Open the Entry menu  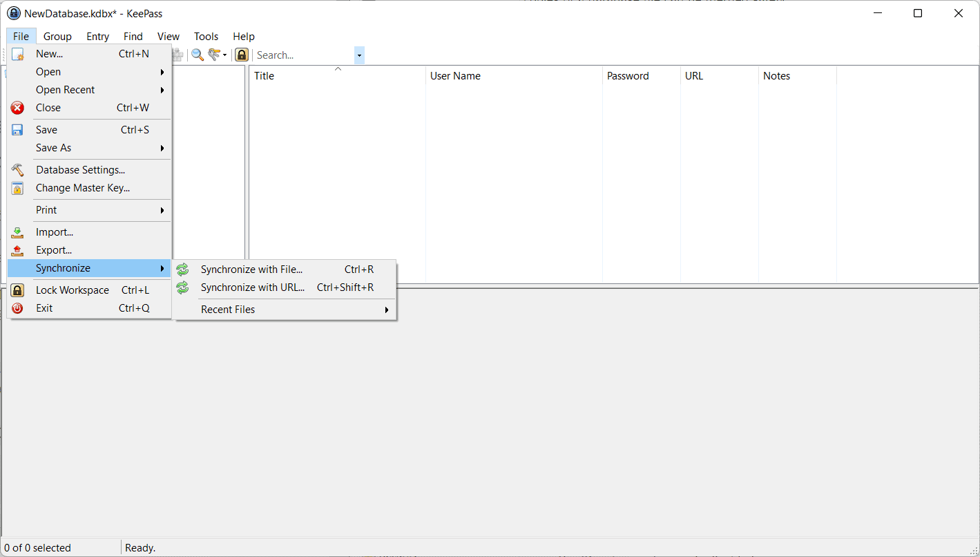tap(97, 37)
